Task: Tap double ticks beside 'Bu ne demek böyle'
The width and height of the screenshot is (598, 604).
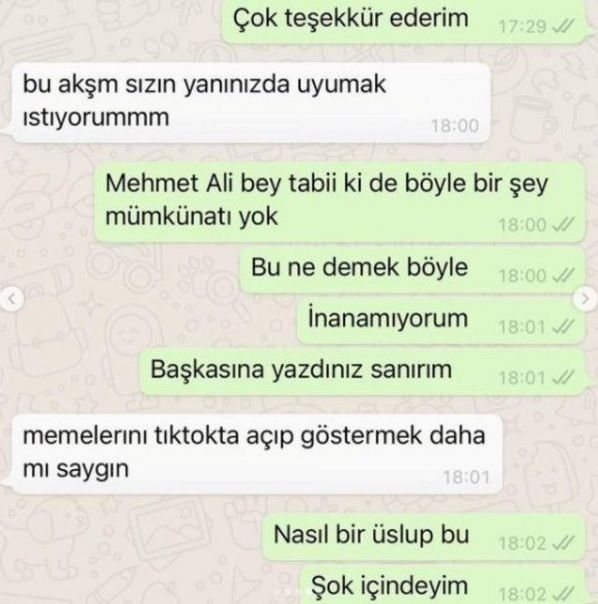Action: pyautogui.click(x=563, y=276)
